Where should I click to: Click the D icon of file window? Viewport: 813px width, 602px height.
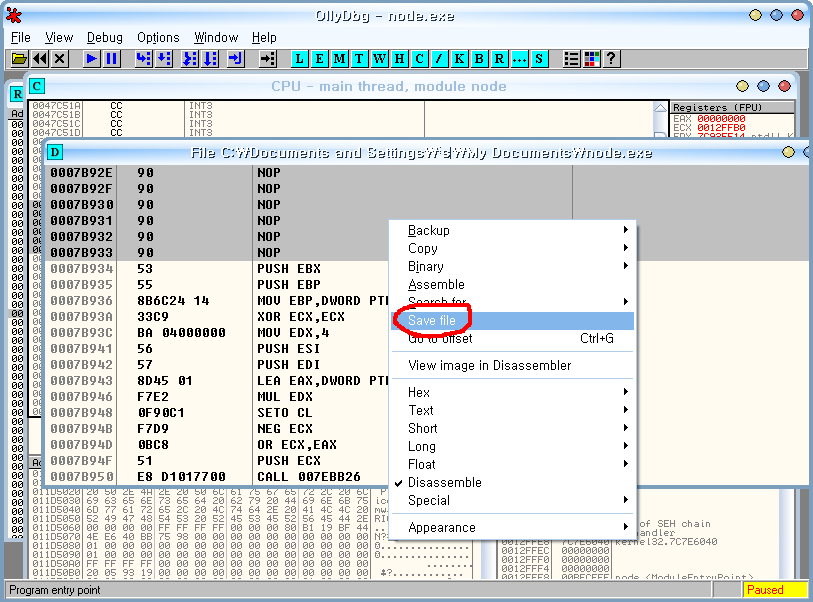(55, 152)
